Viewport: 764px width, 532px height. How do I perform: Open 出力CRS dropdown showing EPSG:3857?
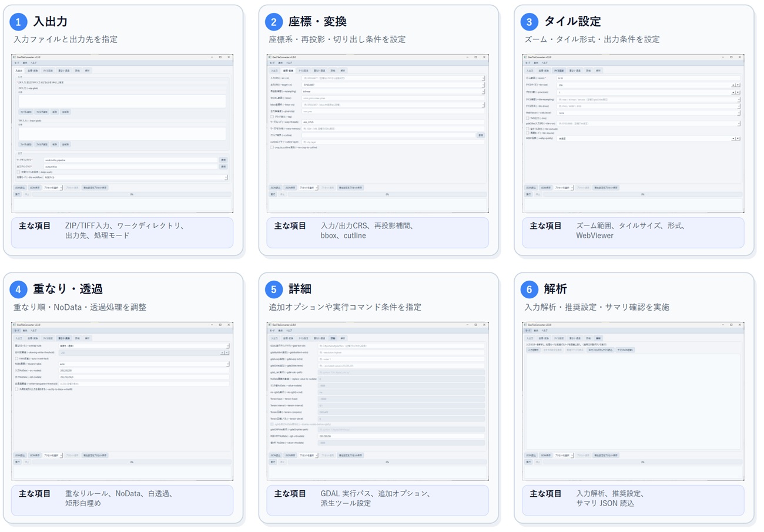click(x=393, y=85)
